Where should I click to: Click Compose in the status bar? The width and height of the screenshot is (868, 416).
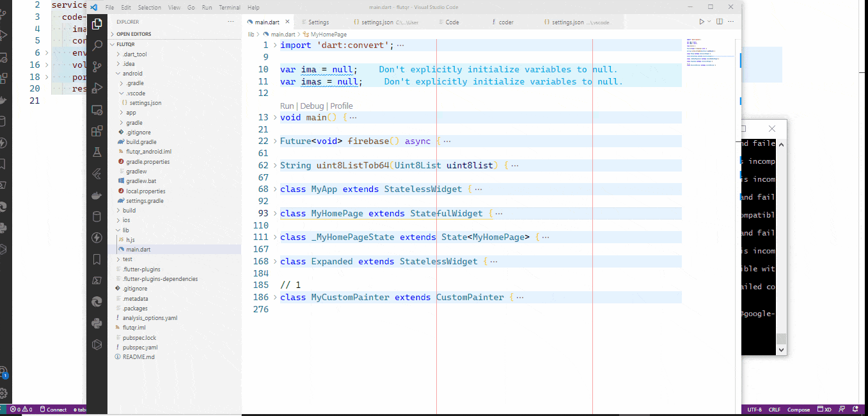pyautogui.click(x=798, y=410)
